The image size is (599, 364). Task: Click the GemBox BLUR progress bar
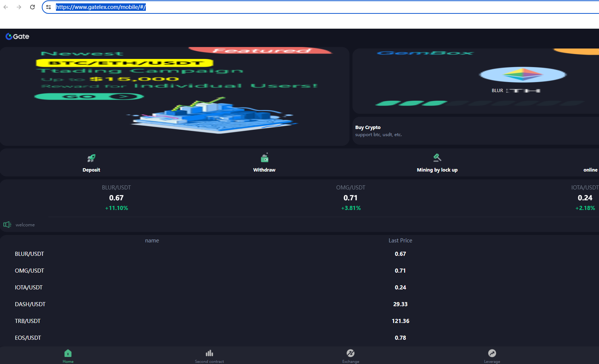pyautogui.click(x=480, y=103)
